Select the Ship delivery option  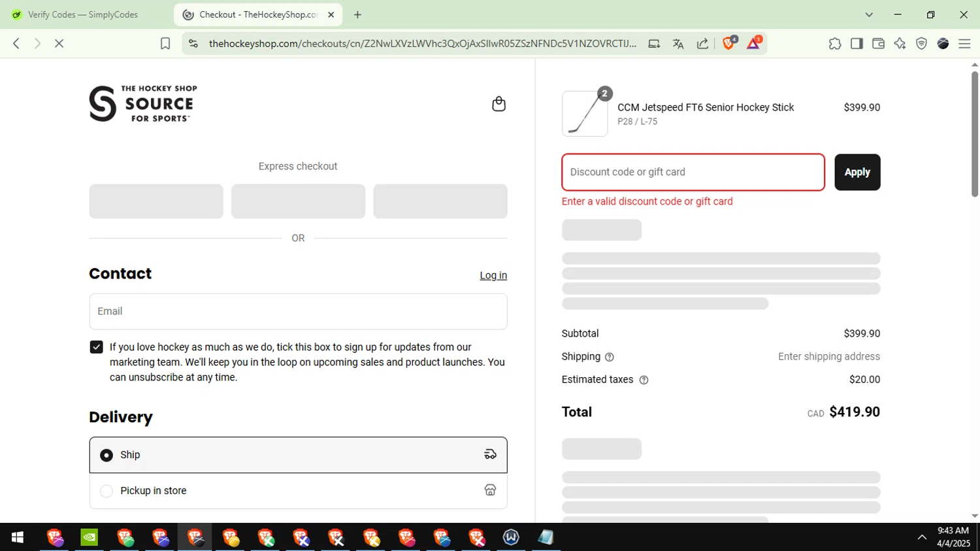point(298,455)
